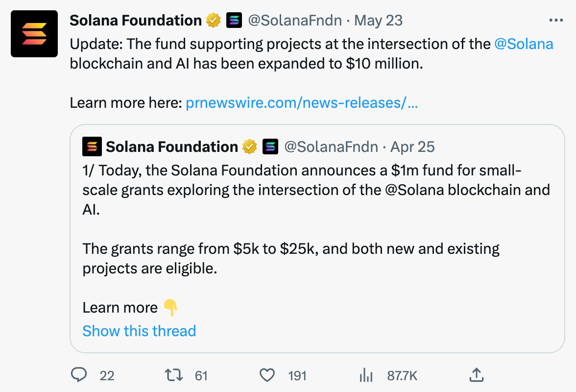This screenshot has width=576, height=392.
Task: Like the tweet with heart icon
Action: [x=267, y=375]
